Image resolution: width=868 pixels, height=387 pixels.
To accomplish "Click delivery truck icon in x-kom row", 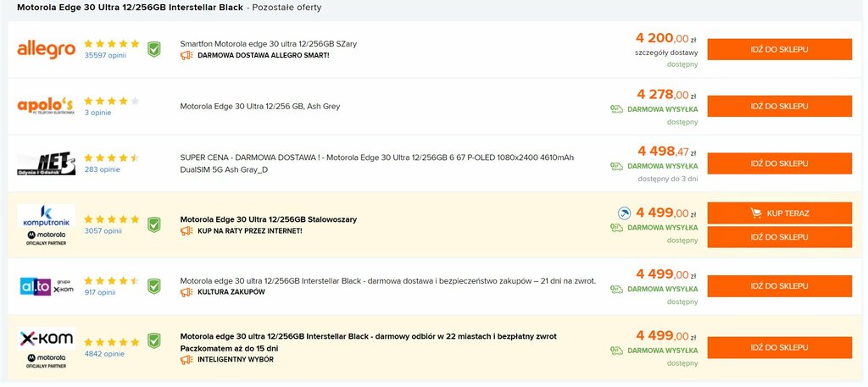I will click(617, 351).
